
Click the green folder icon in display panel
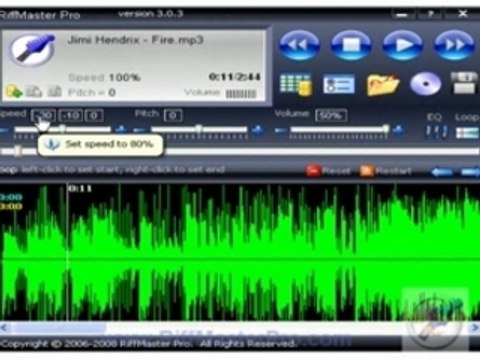(14, 91)
